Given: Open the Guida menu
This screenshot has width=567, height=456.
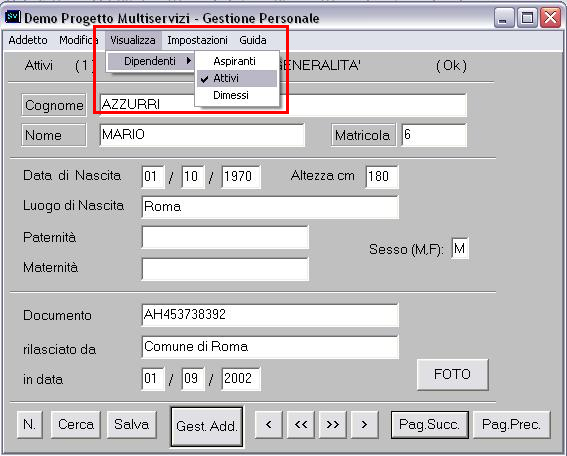Looking at the screenshot, I should [253, 40].
